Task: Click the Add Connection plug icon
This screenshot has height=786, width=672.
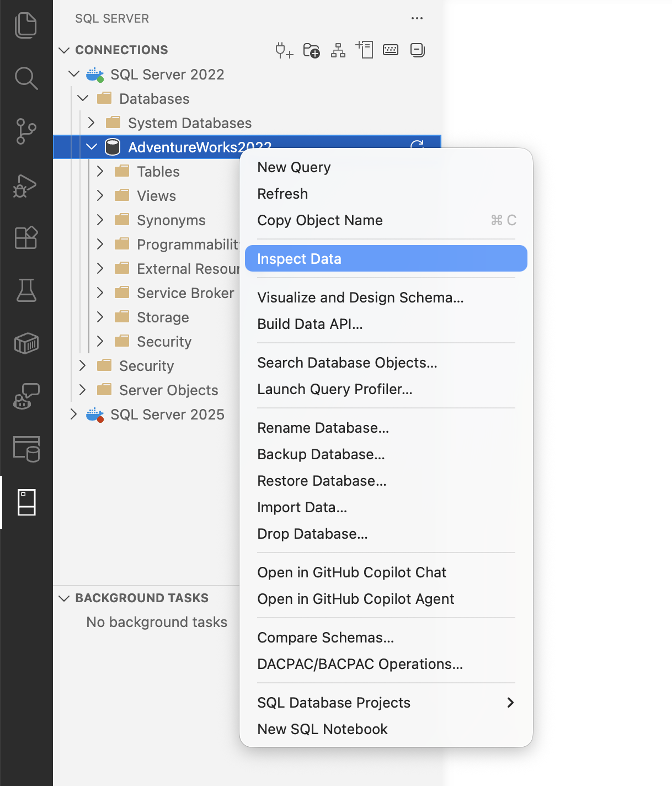Action: point(284,50)
